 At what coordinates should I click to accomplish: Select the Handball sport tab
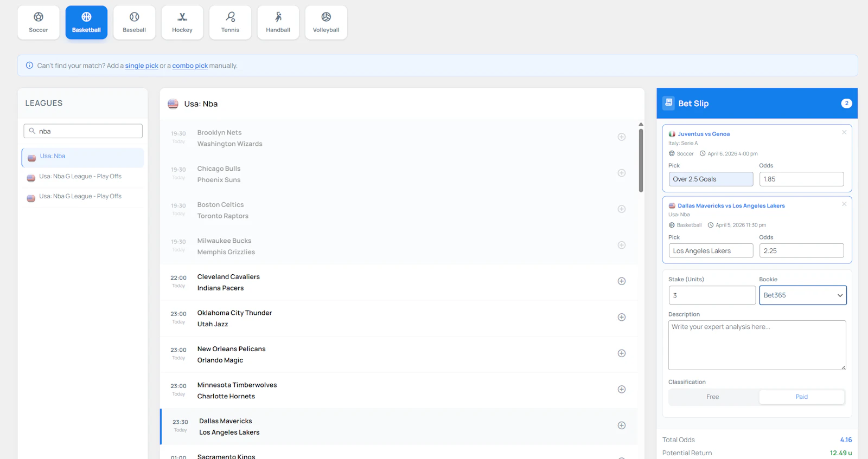278,23
